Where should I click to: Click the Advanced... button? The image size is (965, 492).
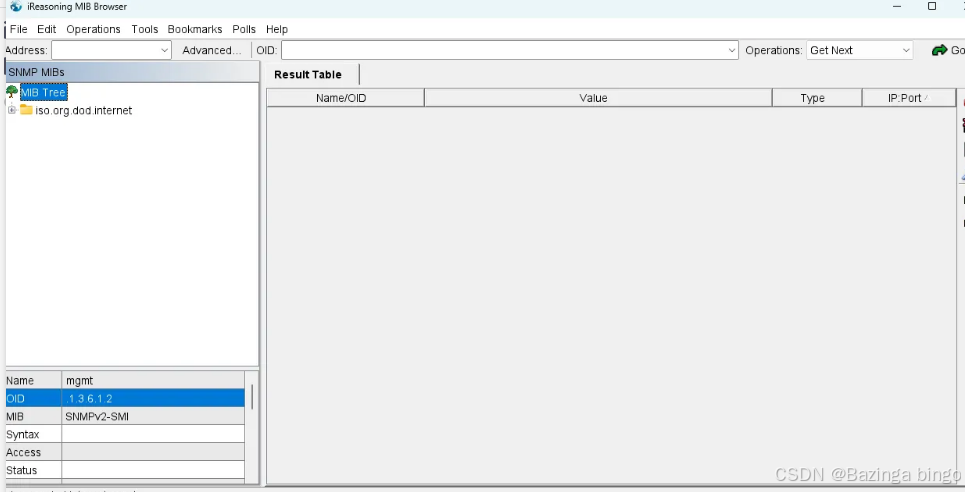tap(211, 50)
